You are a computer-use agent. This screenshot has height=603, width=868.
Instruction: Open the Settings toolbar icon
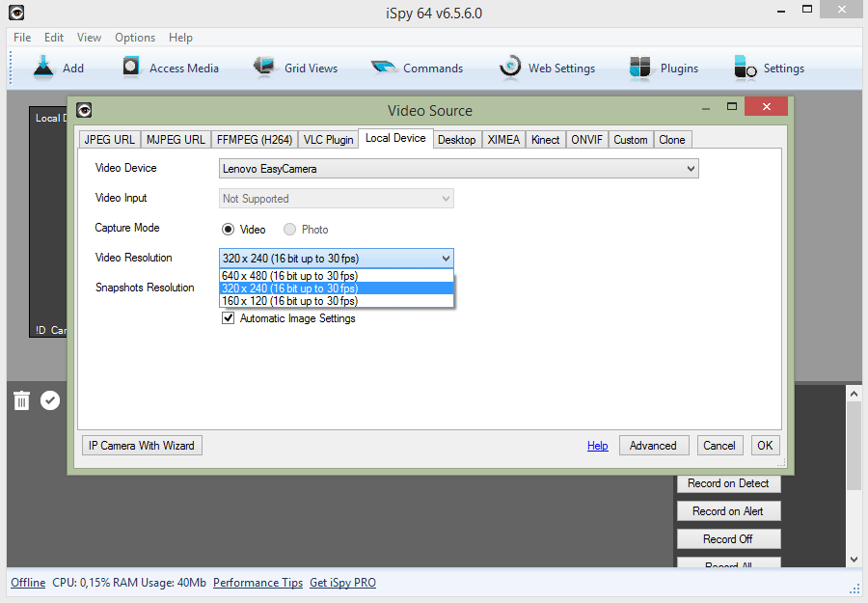point(746,68)
